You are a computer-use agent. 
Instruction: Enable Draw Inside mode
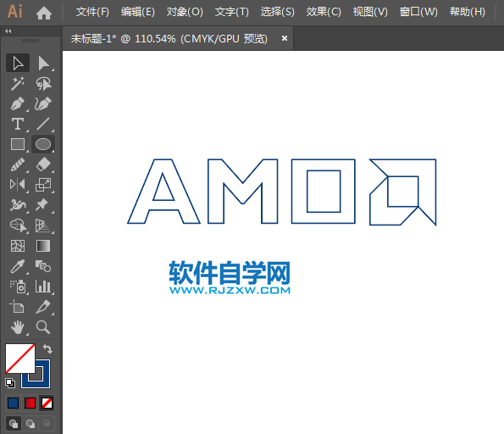click(47, 424)
